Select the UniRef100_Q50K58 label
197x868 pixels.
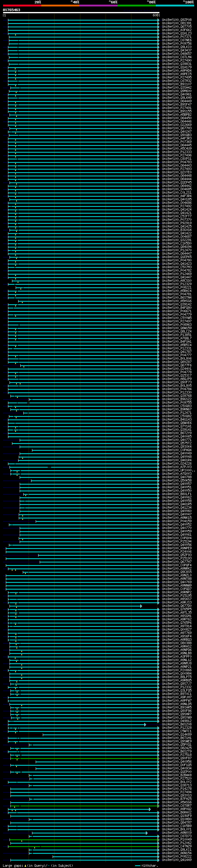pos(176,481)
